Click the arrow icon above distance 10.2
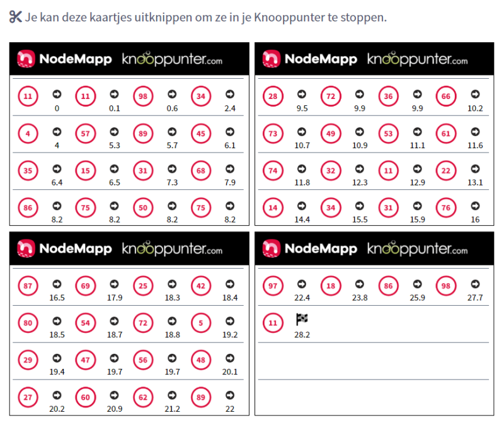This screenshot has height=425, width=504. [475, 95]
